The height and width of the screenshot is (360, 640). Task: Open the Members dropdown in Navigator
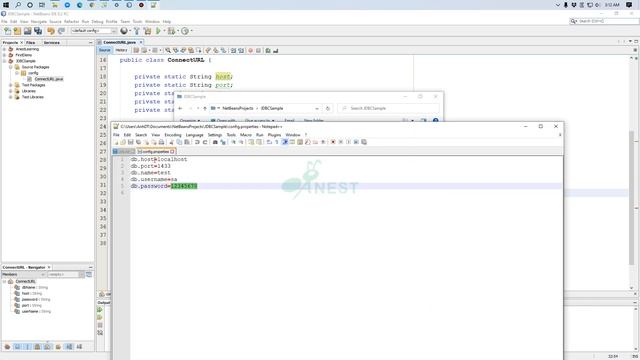(24, 274)
